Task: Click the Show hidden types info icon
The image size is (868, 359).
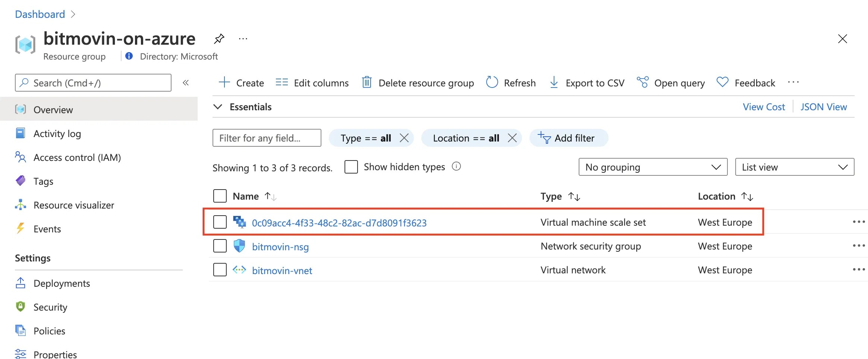Action: coord(456,166)
